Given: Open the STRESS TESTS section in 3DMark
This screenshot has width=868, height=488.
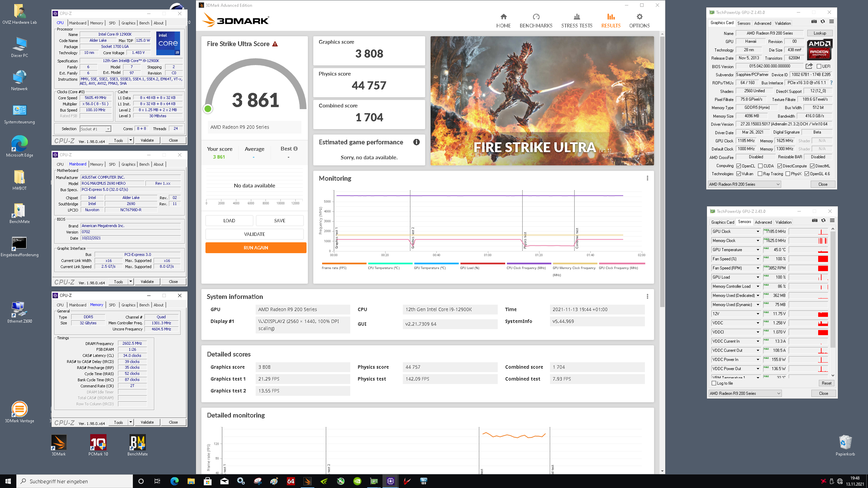Looking at the screenshot, I should (577, 21).
